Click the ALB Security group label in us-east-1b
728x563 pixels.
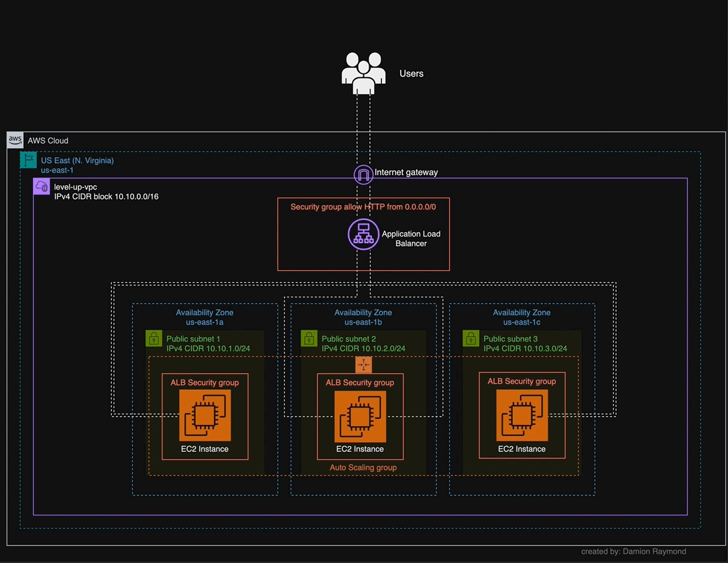(359, 382)
